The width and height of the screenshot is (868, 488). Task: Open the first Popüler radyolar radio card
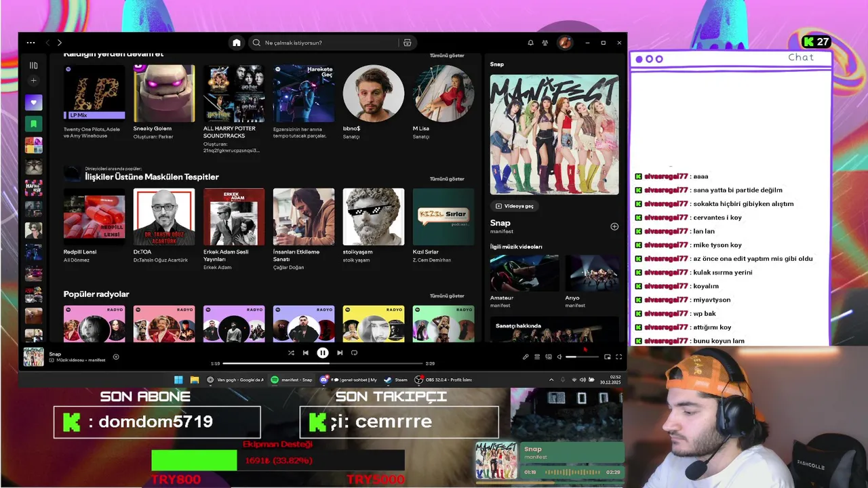(94, 324)
